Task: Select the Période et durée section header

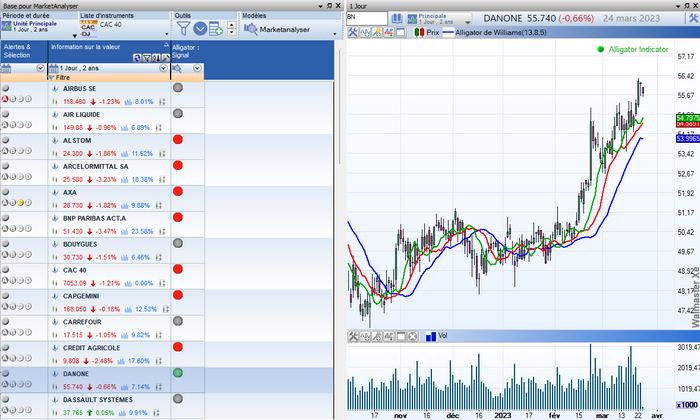Action: tap(26, 15)
